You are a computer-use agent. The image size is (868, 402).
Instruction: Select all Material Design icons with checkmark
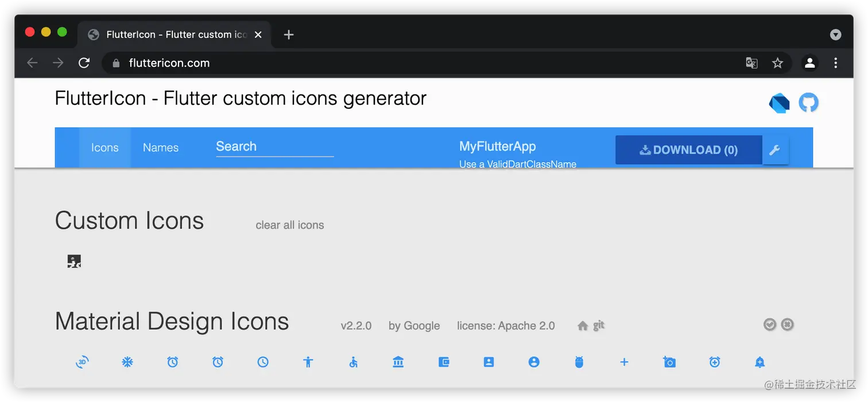770,325
